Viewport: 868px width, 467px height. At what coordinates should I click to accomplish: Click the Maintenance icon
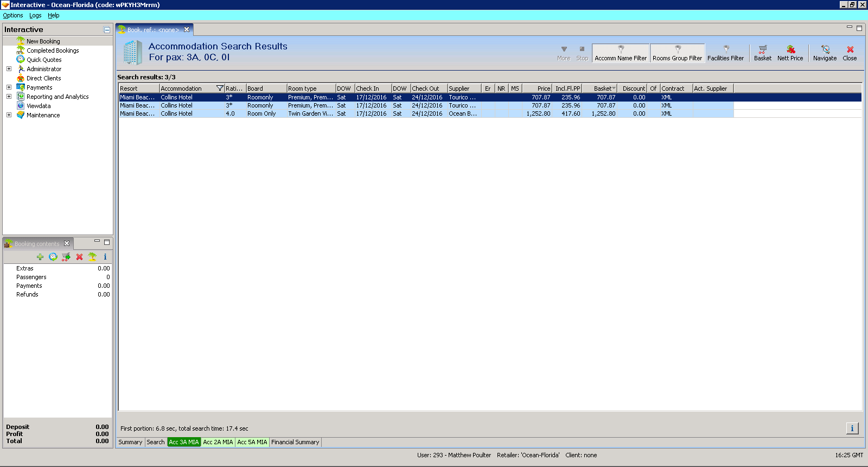(x=21, y=115)
